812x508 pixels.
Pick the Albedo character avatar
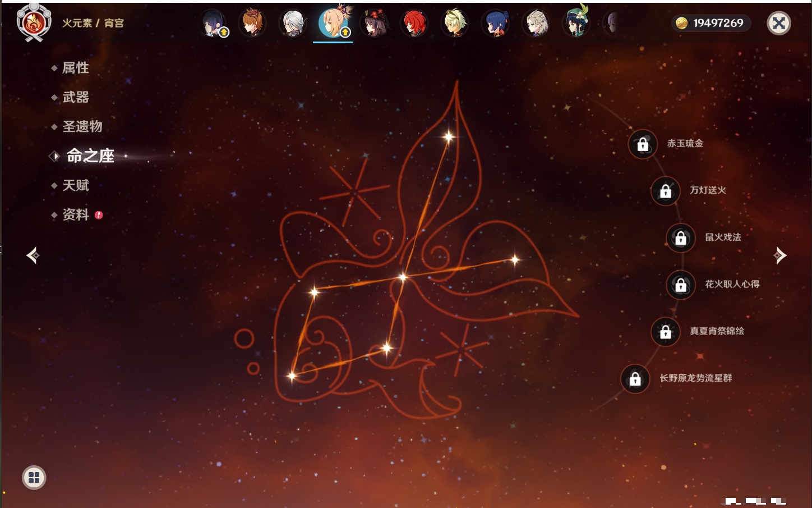(x=536, y=24)
